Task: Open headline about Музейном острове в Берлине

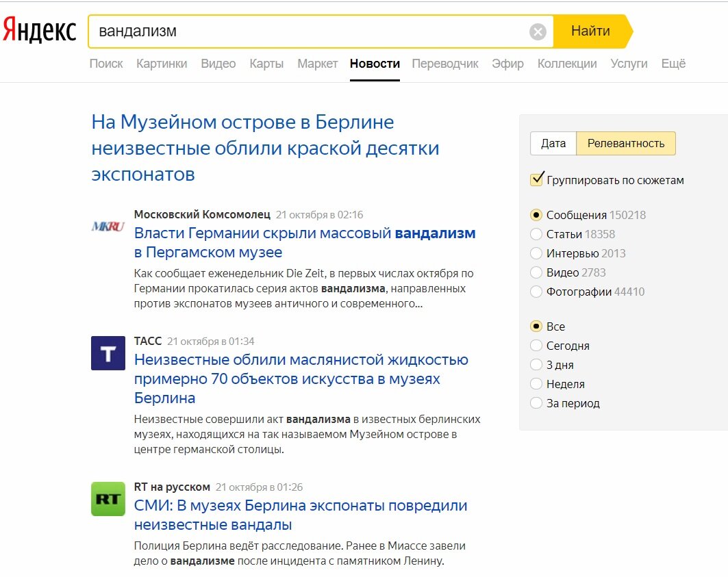Action: (265, 148)
